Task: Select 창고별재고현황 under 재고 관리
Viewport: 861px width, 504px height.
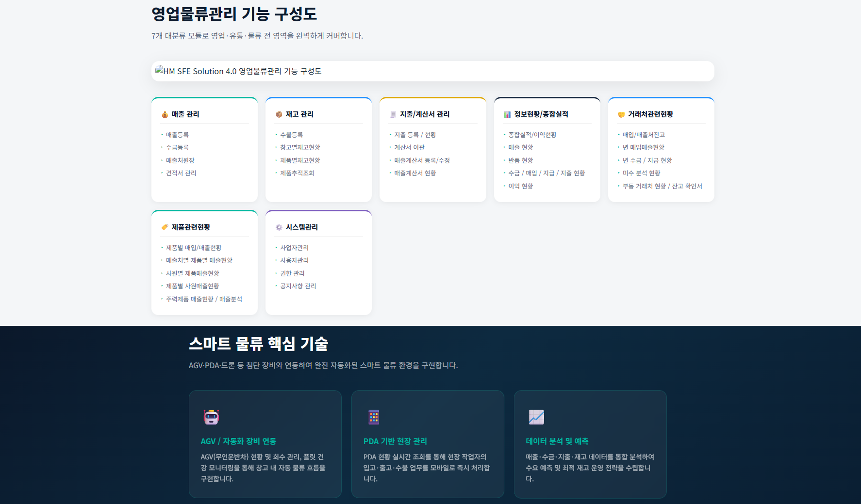Action: pyautogui.click(x=300, y=147)
